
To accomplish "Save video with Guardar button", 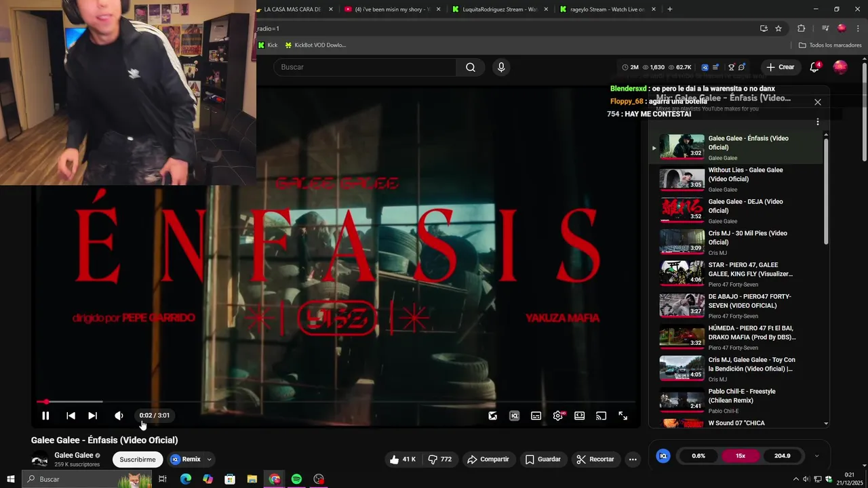I will pos(543,459).
